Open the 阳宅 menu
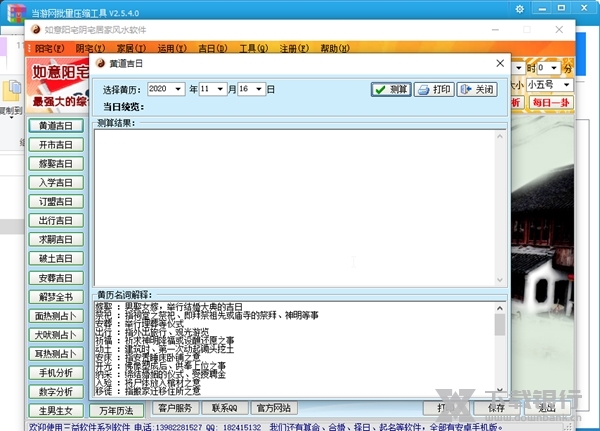Screen dimensions: 600x431 pyautogui.click(x=46, y=48)
